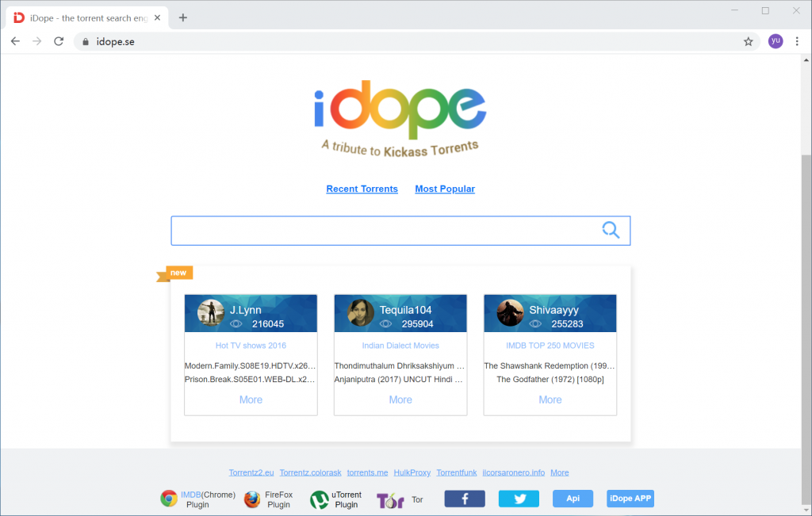The height and width of the screenshot is (516, 812).
Task: Click the IMDB Chrome plugin icon
Action: point(169,499)
